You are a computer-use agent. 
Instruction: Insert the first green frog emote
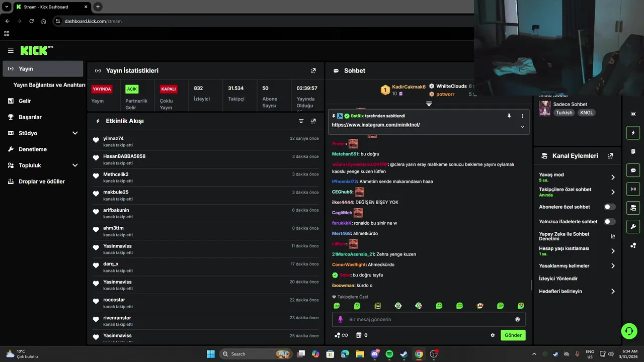337,306
